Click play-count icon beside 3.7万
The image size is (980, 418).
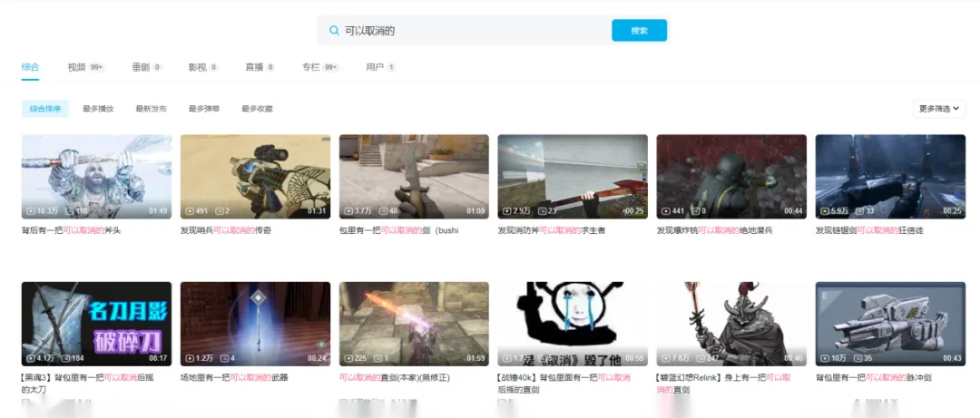pos(348,211)
